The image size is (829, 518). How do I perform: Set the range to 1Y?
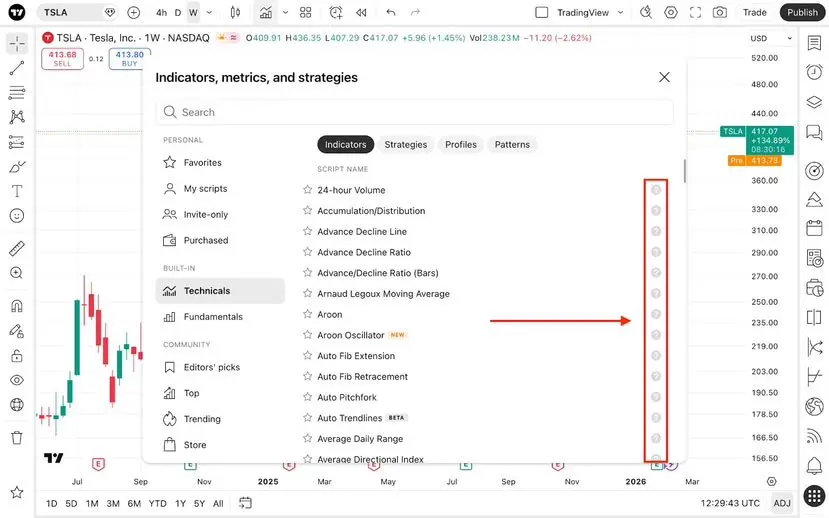[180, 503]
